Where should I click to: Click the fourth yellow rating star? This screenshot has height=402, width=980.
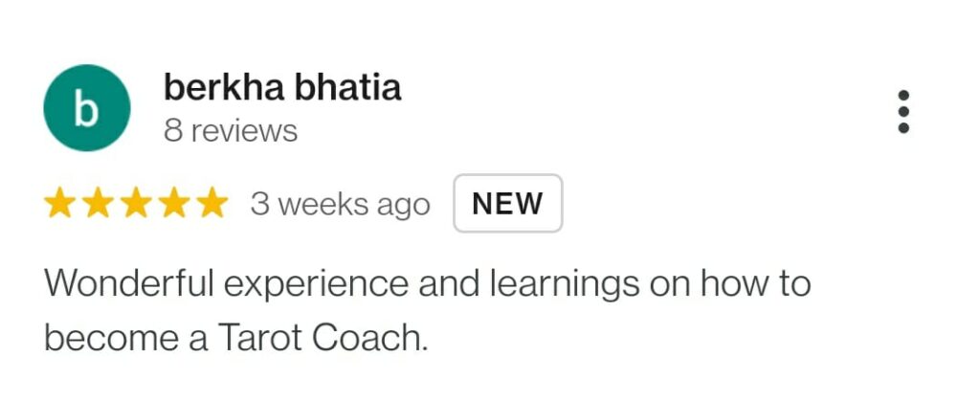pos(173,203)
